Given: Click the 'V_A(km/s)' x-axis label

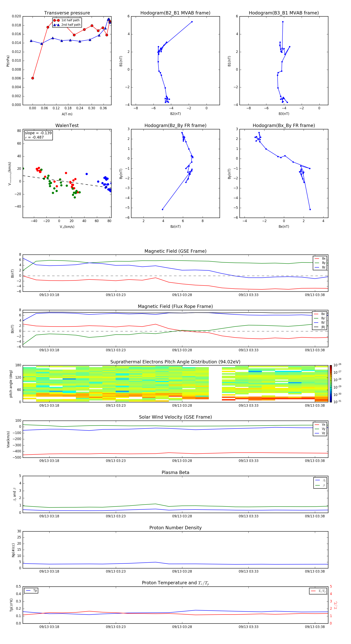Looking at the screenshot, I should 67,227.
